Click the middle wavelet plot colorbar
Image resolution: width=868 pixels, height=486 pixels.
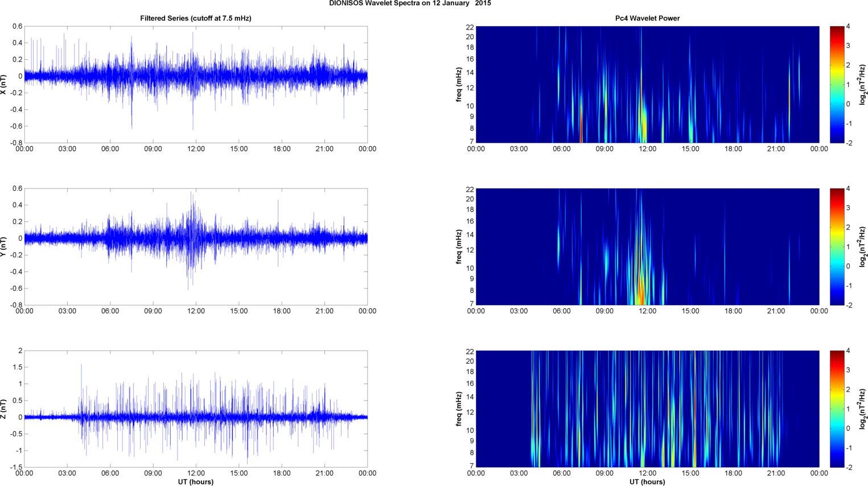[x=837, y=246]
